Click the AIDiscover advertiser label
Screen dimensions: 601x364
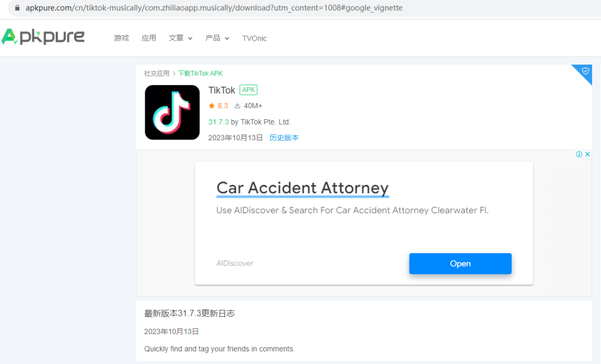pyautogui.click(x=235, y=263)
